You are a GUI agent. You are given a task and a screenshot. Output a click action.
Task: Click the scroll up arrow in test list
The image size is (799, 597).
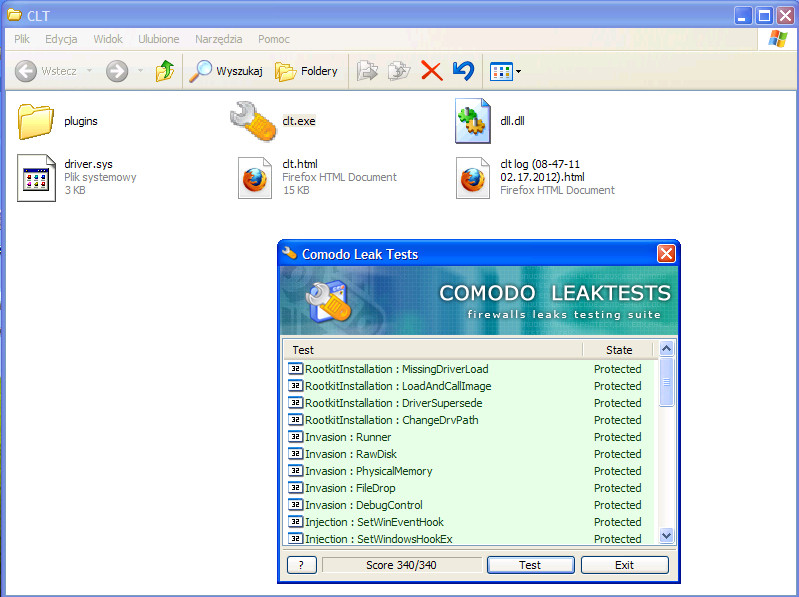666,348
